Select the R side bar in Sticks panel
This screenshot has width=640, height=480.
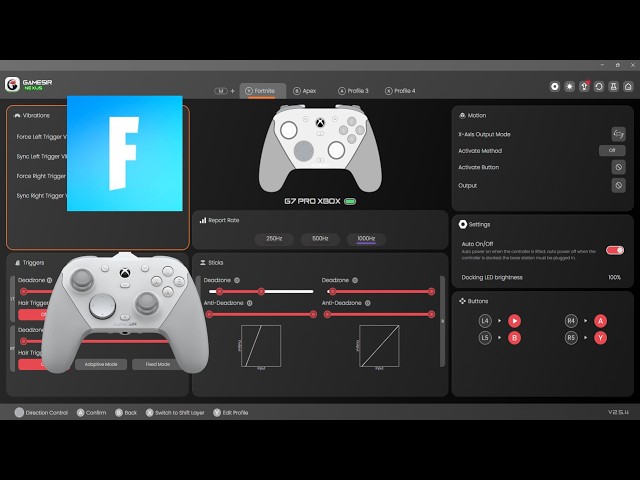click(x=443, y=322)
